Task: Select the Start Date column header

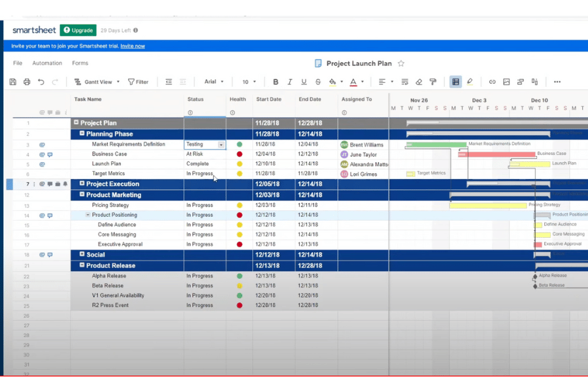Action: [x=269, y=99]
